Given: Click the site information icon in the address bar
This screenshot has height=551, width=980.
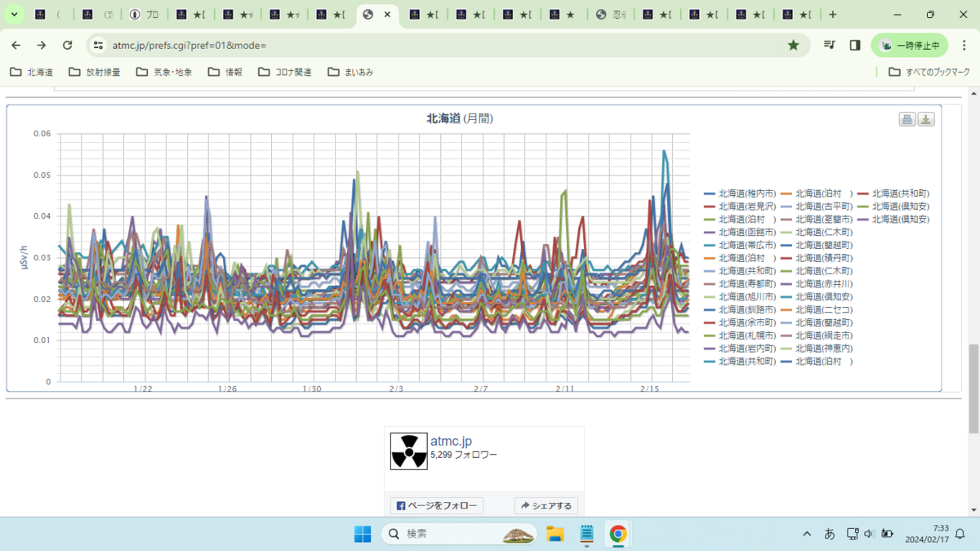Looking at the screenshot, I should [98, 45].
